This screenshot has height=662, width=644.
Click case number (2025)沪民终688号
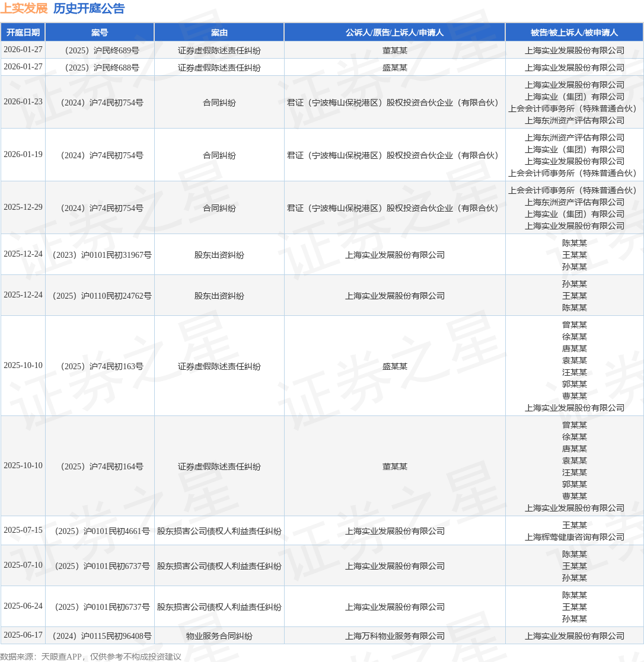coord(100,68)
